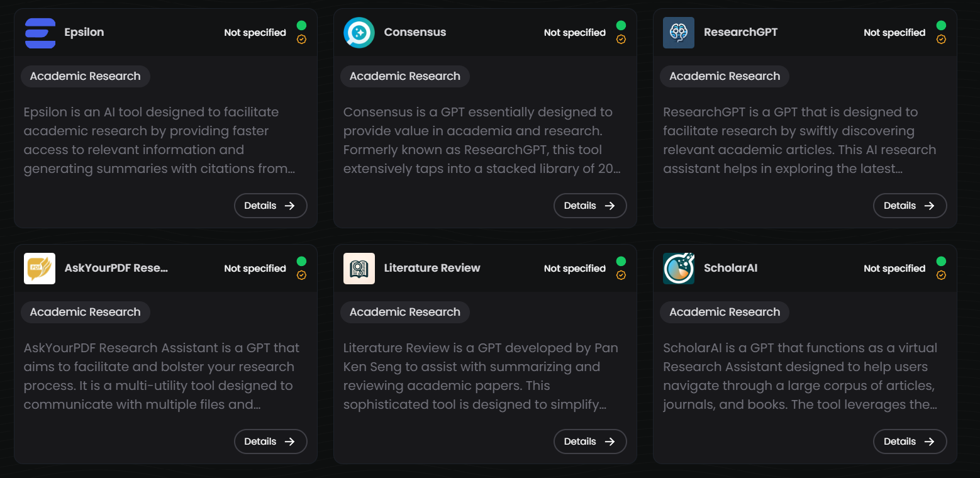Viewport: 980px width, 478px height.
Task: Click the ScholarAI logo icon
Action: (679, 269)
